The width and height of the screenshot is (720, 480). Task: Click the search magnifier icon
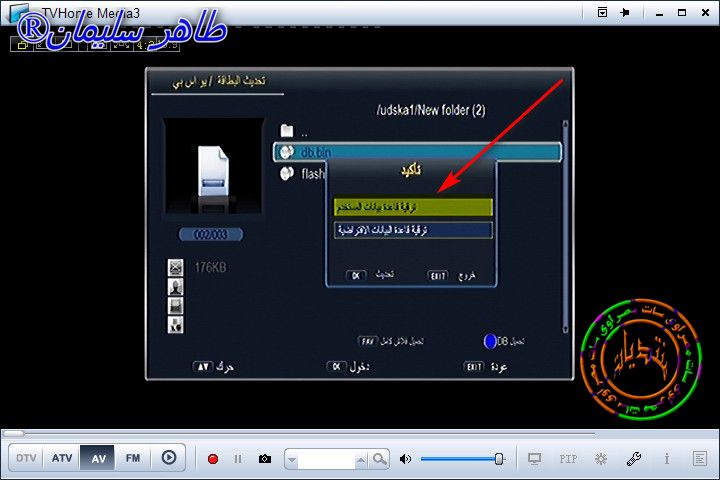pyautogui.click(x=380, y=459)
